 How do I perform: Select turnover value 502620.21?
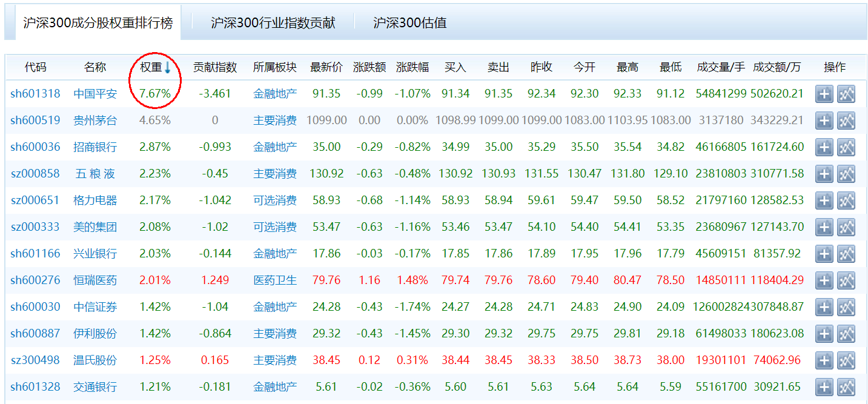click(777, 94)
